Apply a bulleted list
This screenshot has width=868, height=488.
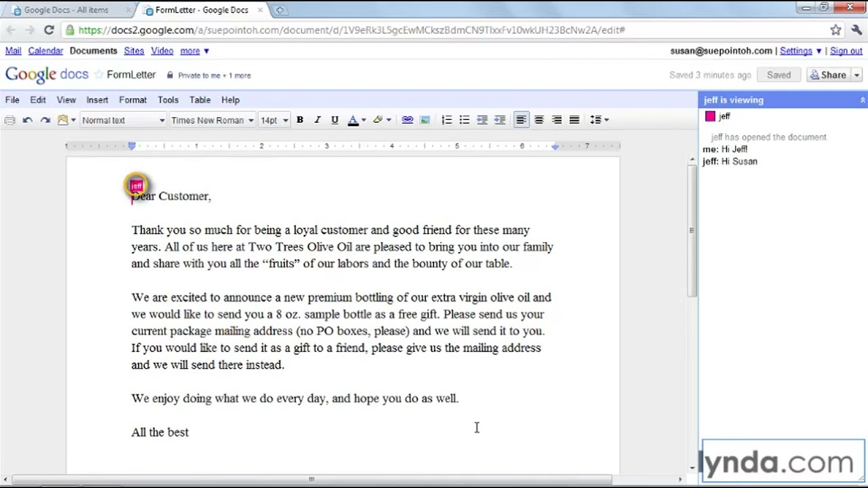[x=464, y=120]
